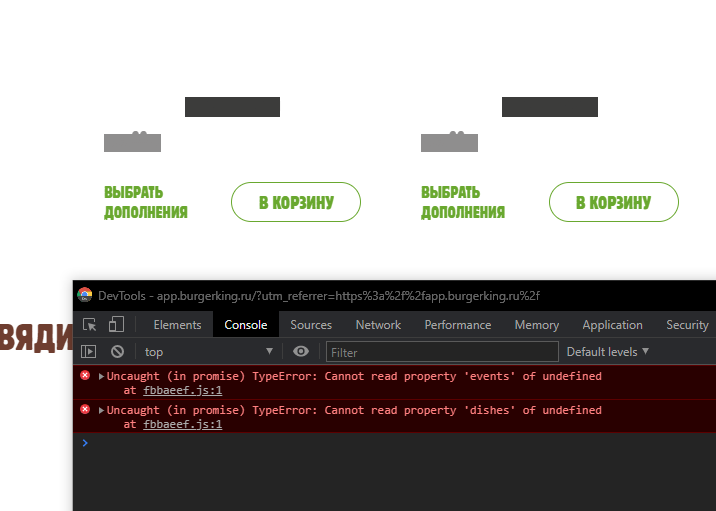Expand the 'events' TypeError stack trace
Screen dimensions: 716x511
pyautogui.click(x=102, y=376)
